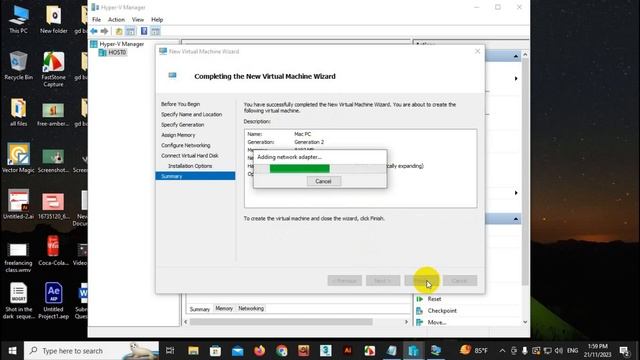This screenshot has width=640, height=360.
Task: Select the freelancing class.wmv desktop file
Action: pos(18,258)
